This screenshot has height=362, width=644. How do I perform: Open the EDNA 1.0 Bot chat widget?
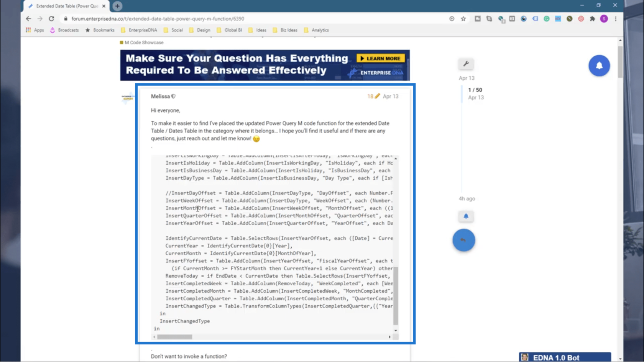tap(565, 357)
